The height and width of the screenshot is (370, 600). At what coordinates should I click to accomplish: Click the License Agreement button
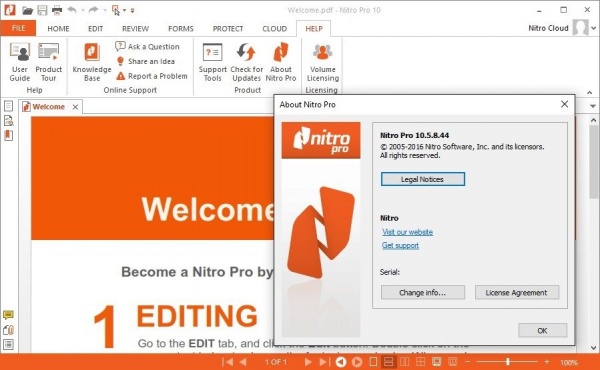click(x=517, y=293)
